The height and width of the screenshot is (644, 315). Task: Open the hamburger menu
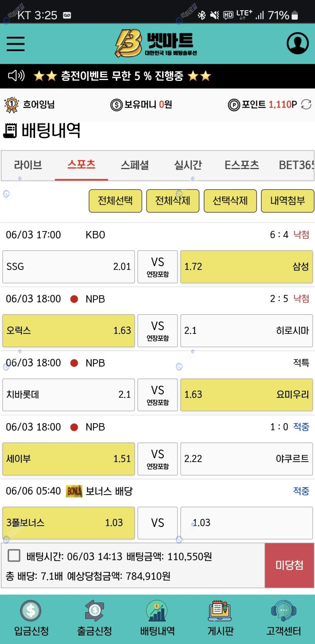15,44
